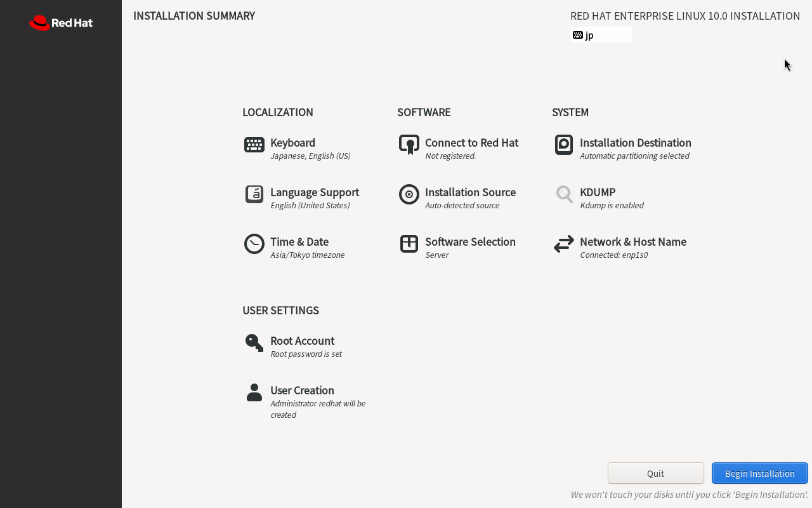Viewport: 812px width, 508px height.
Task: Click the Begin Installation button
Action: [760, 473]
